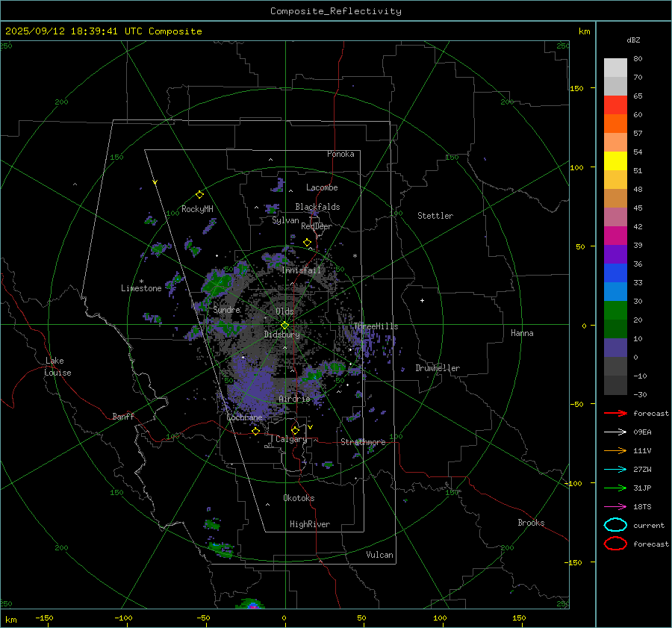672x628 pixels.
Task: Click the Okotoks label
Action: 299,498
